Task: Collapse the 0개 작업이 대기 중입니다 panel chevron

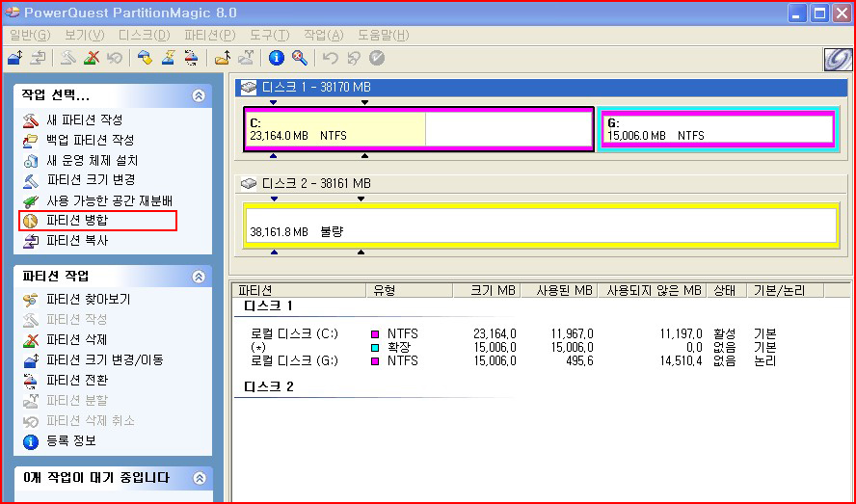Action: [200, 478]
